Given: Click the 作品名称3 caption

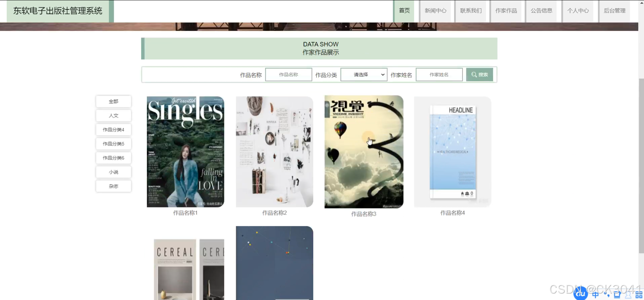Looking at the screenshot, I should (364, 214).
